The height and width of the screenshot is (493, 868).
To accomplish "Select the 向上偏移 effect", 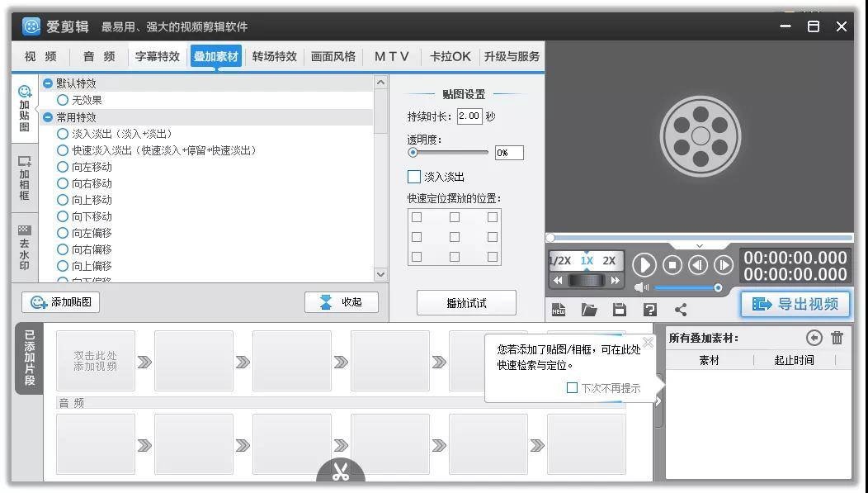I will (63, 266).
